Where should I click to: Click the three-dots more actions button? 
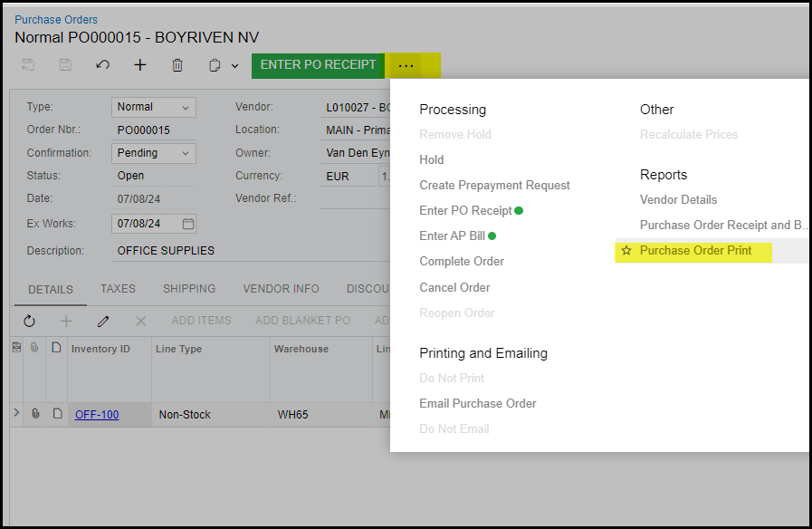pyautogui.click(x=406, y=65)
